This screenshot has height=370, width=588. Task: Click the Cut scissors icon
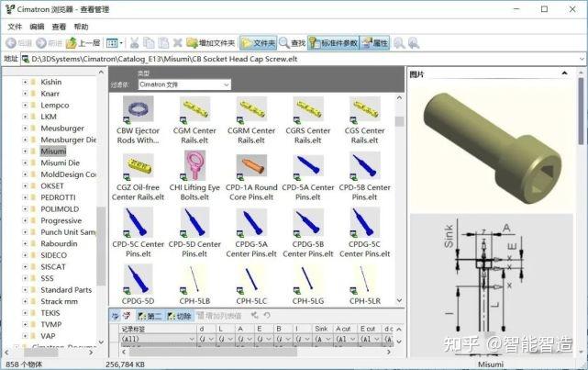click(x=134, y=43)
